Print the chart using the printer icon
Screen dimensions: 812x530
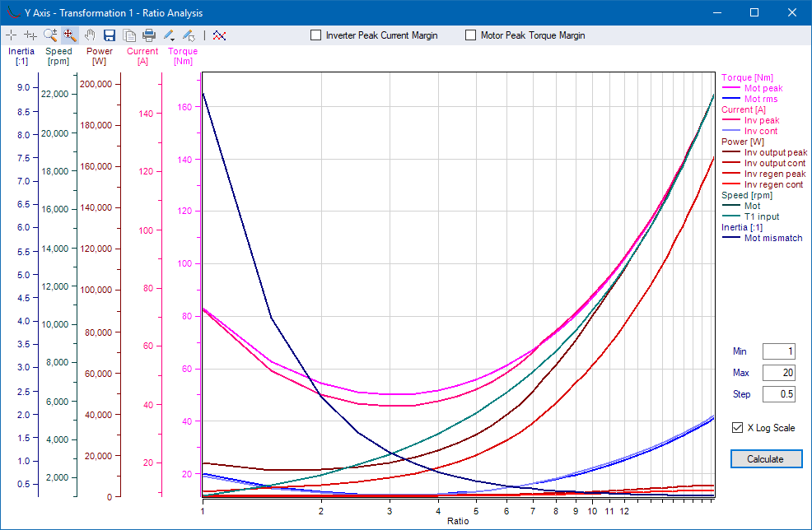point(149,35)
